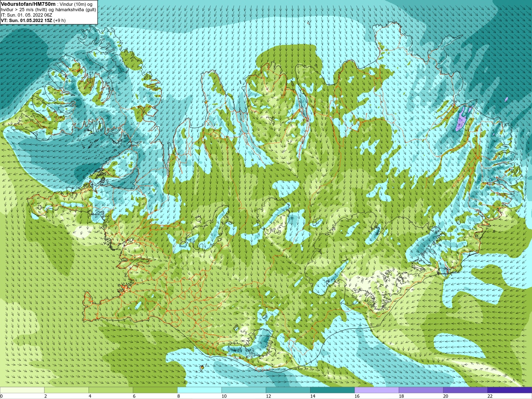Select the legend scale label '18'
This screenshot has height=399, width=532.
point(401,396)
